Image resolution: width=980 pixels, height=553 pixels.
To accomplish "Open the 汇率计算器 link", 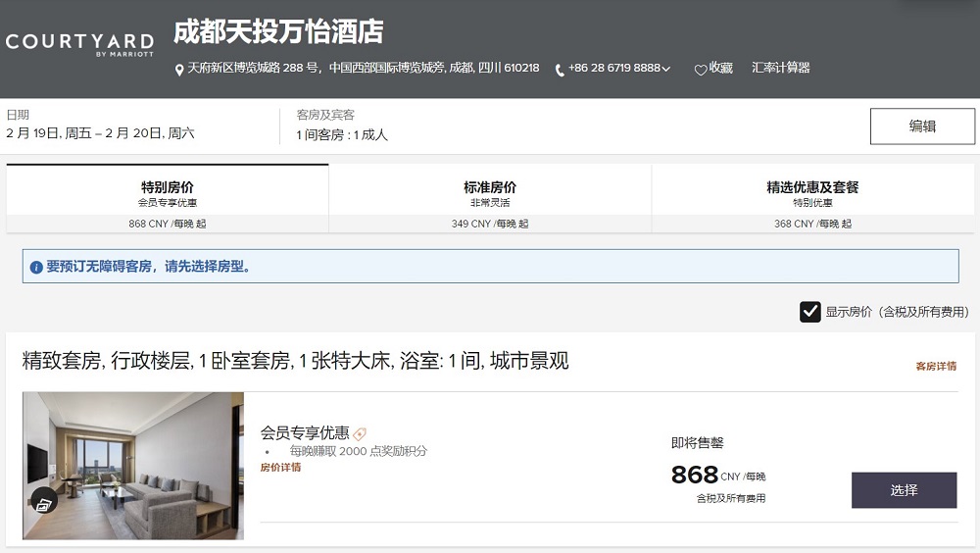I will coord(781,68).
